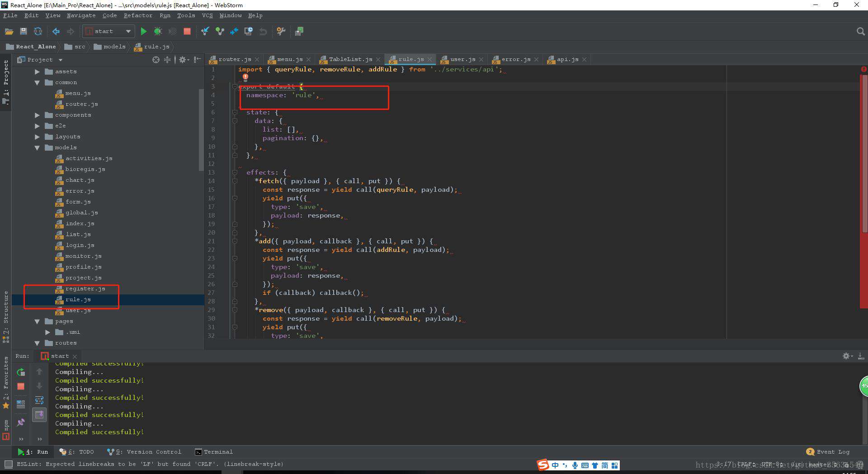Expand the e2e folder
868x474 pixels.
point(37,126)
